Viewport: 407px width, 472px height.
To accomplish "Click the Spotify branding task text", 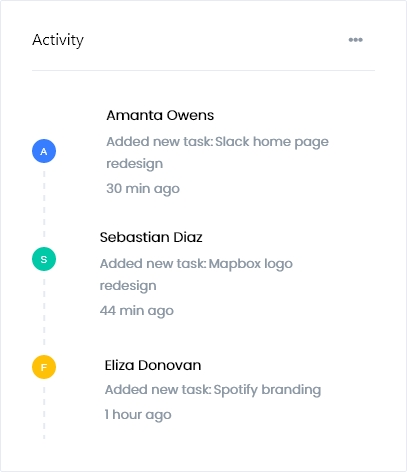I will 213,390.
